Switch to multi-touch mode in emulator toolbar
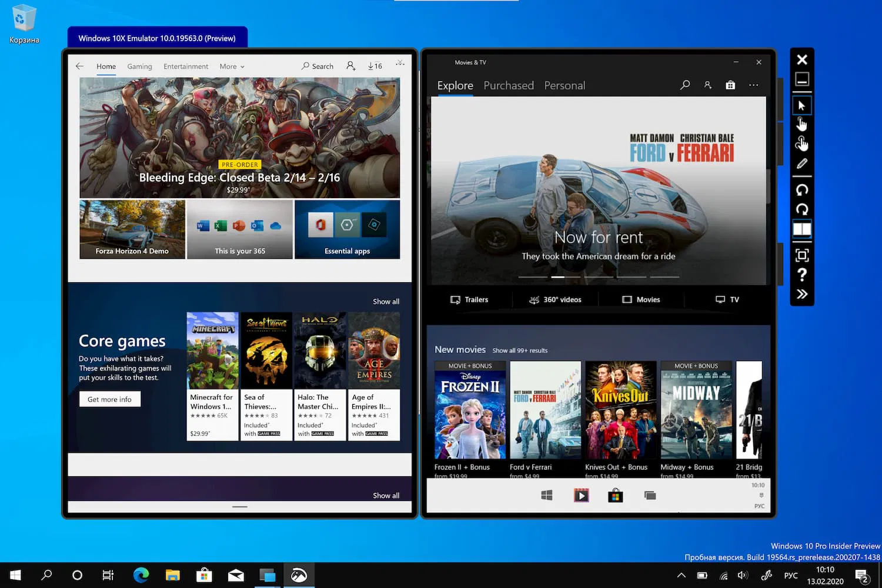Viewport: 882px width, 588px height. tap(802, 143)
